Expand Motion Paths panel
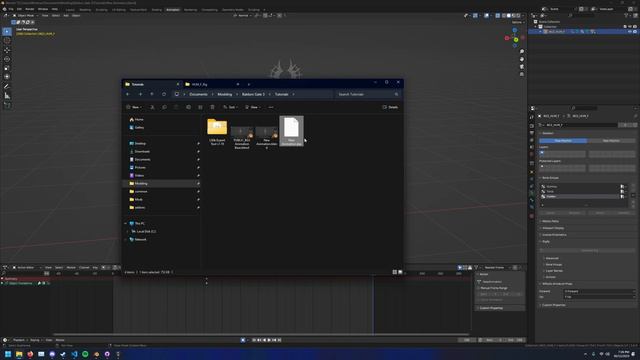 click(550, 221)
